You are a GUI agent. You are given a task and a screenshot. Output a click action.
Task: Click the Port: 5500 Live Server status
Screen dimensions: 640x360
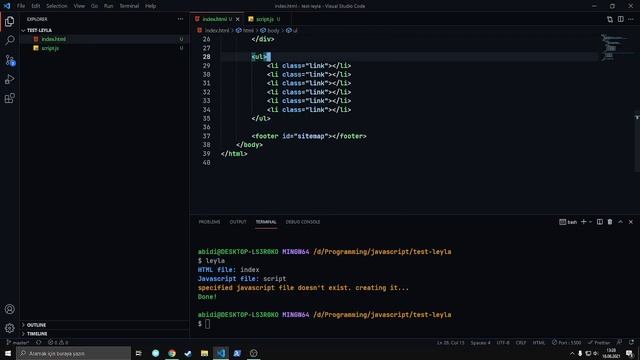(x=566, y=342)
